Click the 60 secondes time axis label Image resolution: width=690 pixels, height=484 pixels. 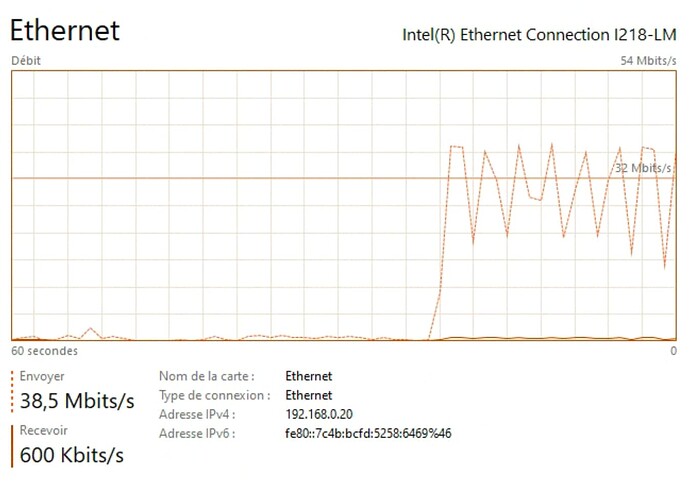tap(44, 351)
